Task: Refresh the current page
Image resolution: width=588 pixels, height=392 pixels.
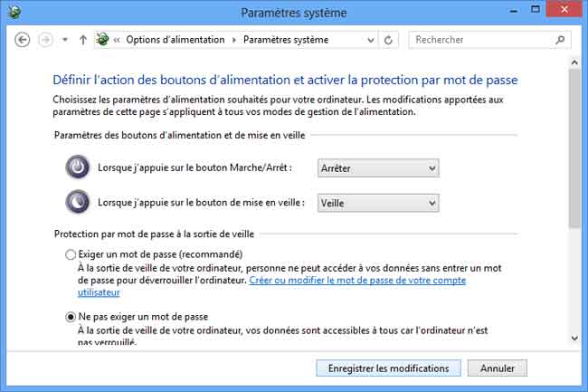Action: (389, 40)
